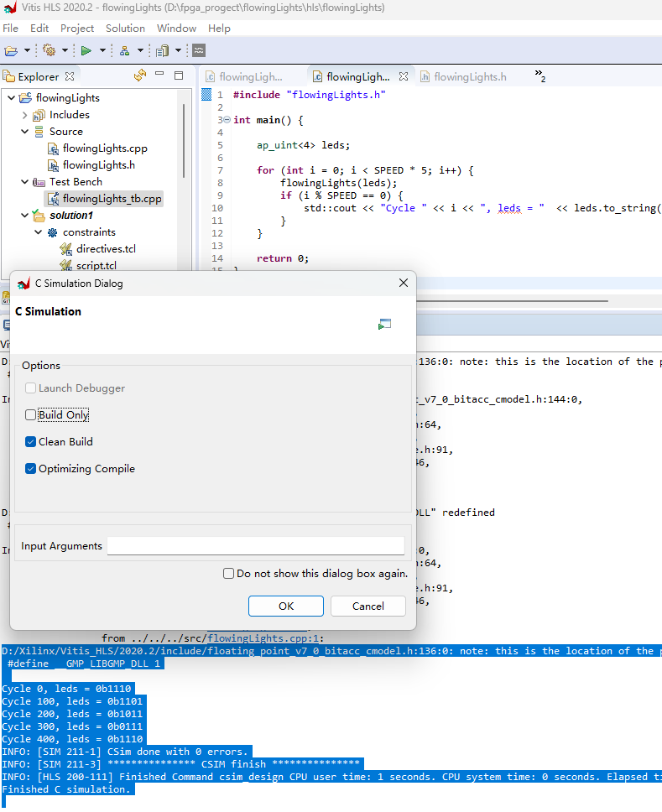662x812 pixels.
Task: Open dropdown next to open project icon
Action: tap(27, 50)
